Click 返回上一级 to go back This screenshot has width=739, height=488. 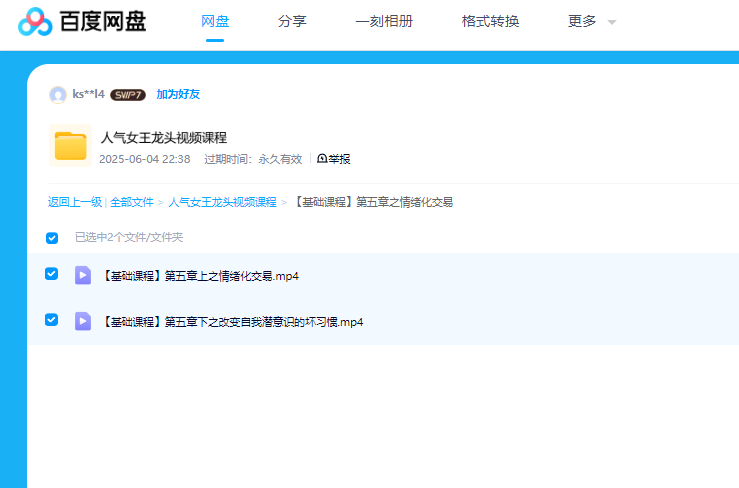pos(74,202)
